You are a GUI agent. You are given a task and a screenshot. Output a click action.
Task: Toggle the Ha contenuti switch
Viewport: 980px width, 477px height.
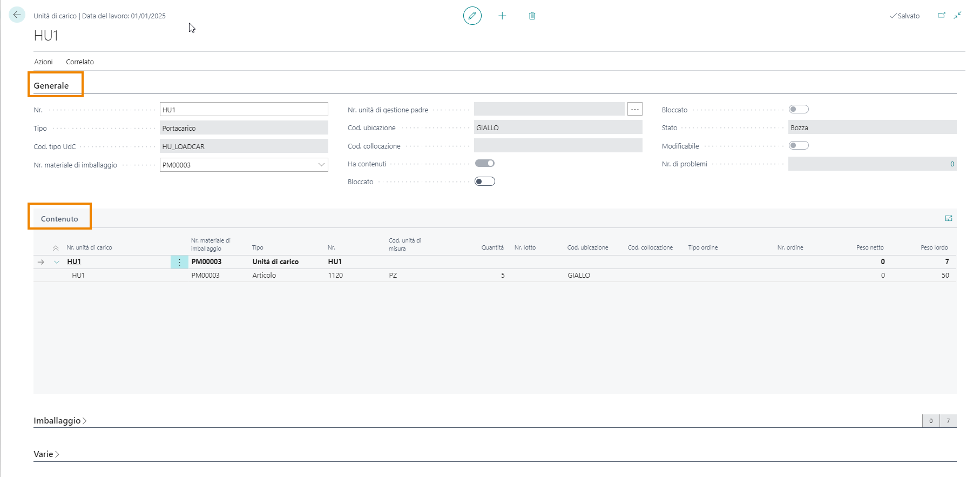(x=484, y=163)
